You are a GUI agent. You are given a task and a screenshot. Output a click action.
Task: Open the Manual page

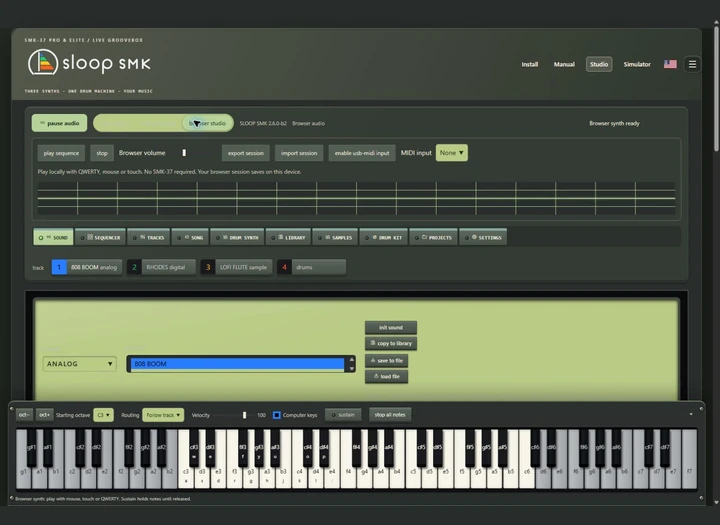(x=564, y=64)
